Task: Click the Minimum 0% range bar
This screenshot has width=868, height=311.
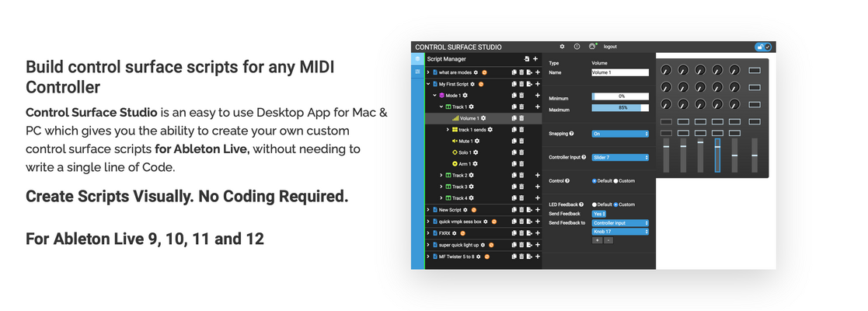Action: coord(620,96)
